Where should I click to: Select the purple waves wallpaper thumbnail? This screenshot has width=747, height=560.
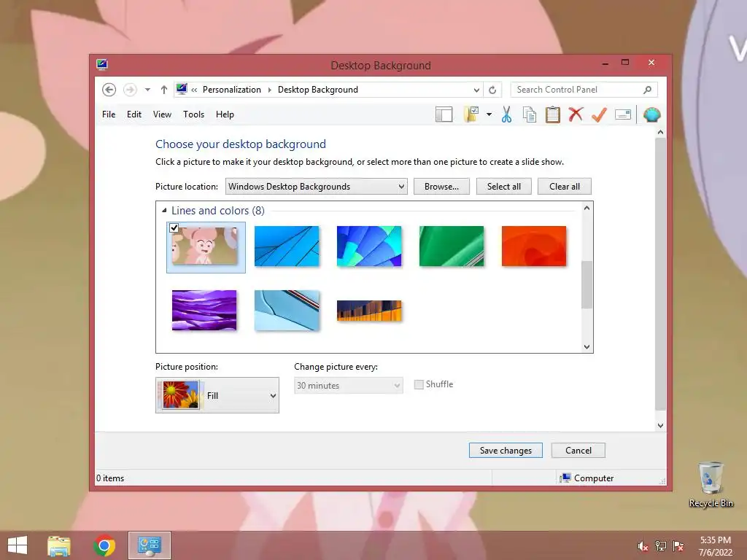click(204, 311)
